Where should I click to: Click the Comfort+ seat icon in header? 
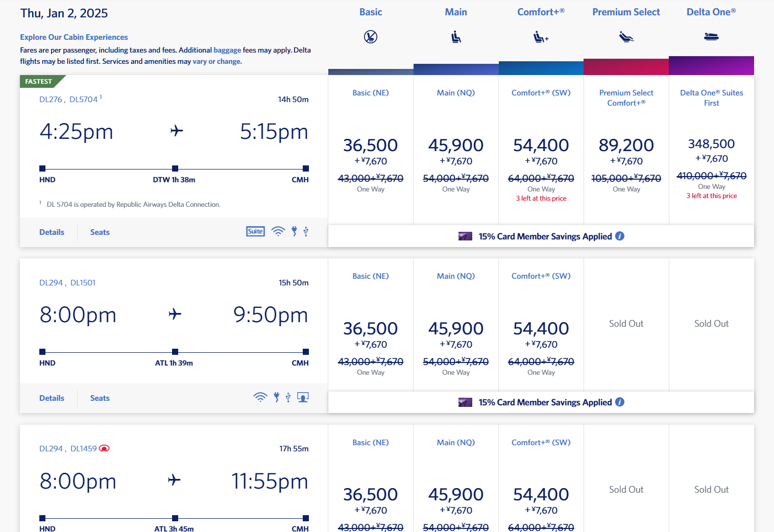coord(541,37)
